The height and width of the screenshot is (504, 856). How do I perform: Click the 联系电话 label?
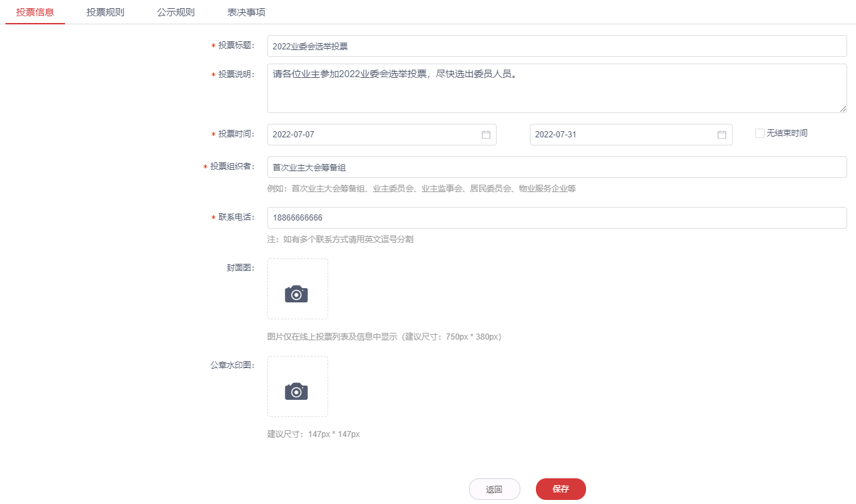point(236,217)
